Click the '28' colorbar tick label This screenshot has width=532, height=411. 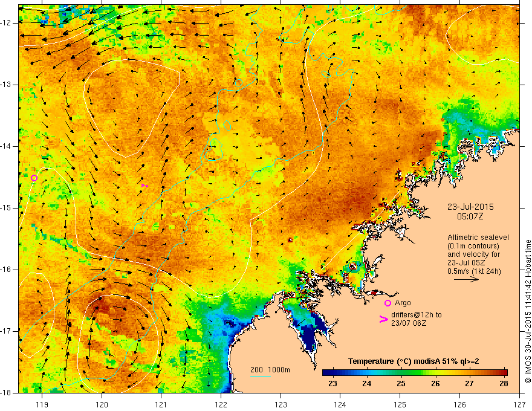504,384
